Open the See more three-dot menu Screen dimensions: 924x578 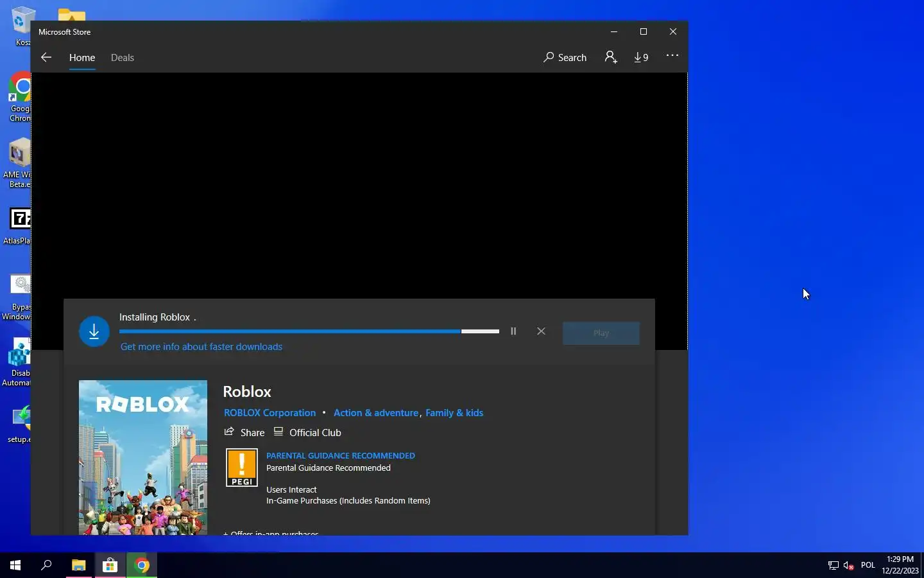[672, 56]
